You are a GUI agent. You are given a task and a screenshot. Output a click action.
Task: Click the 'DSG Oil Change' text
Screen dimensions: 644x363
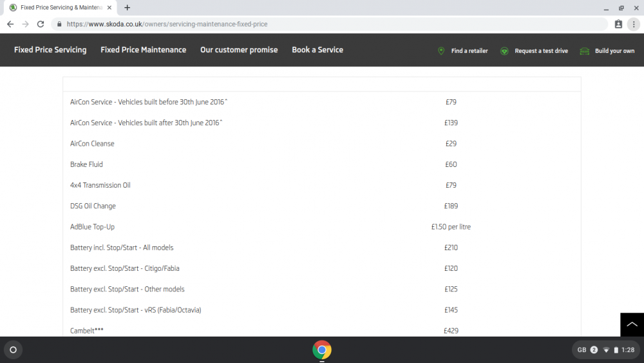pyautogui.click(x=93, y=206)
